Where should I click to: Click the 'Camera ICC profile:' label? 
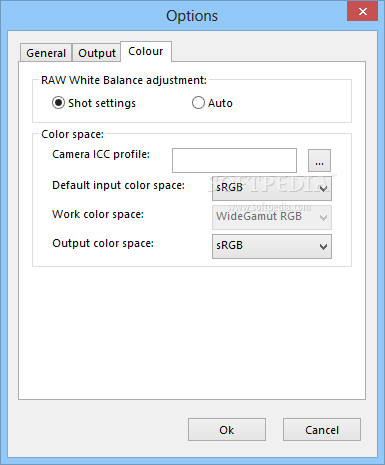[x=101, y=154]
